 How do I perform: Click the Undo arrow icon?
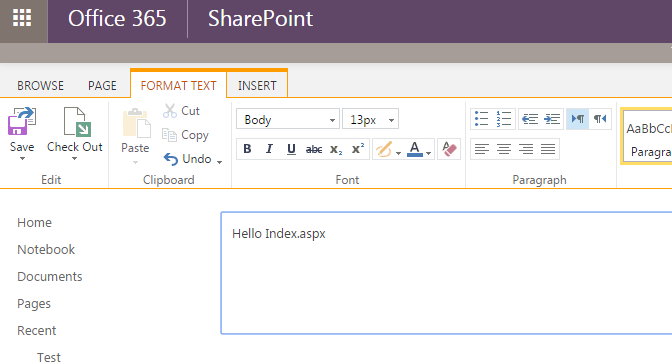point(171,159)
